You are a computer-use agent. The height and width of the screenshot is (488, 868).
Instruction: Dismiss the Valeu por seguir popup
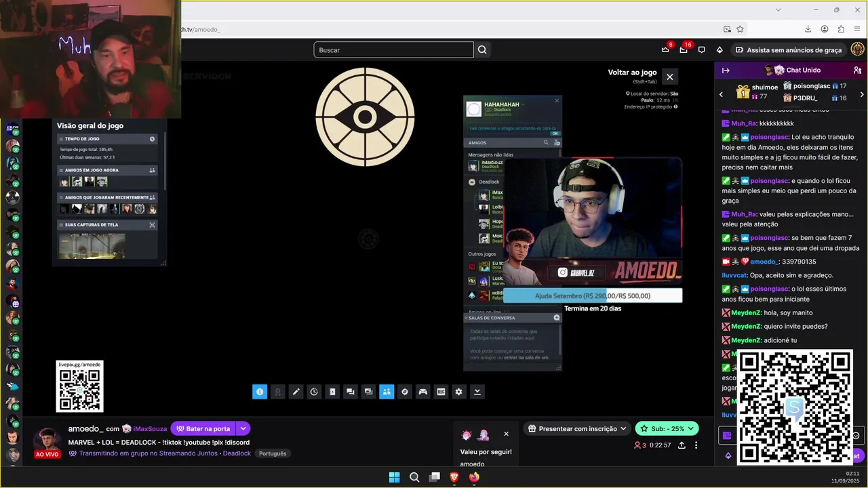tap(506, 434)
